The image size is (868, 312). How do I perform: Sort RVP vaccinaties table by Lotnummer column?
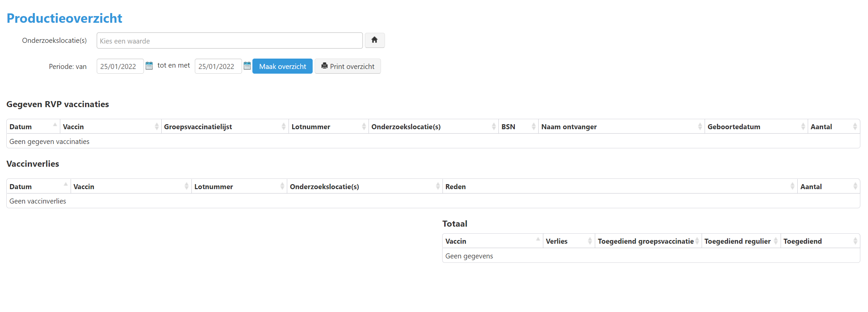pyautogui.click(x=328, y=127)
